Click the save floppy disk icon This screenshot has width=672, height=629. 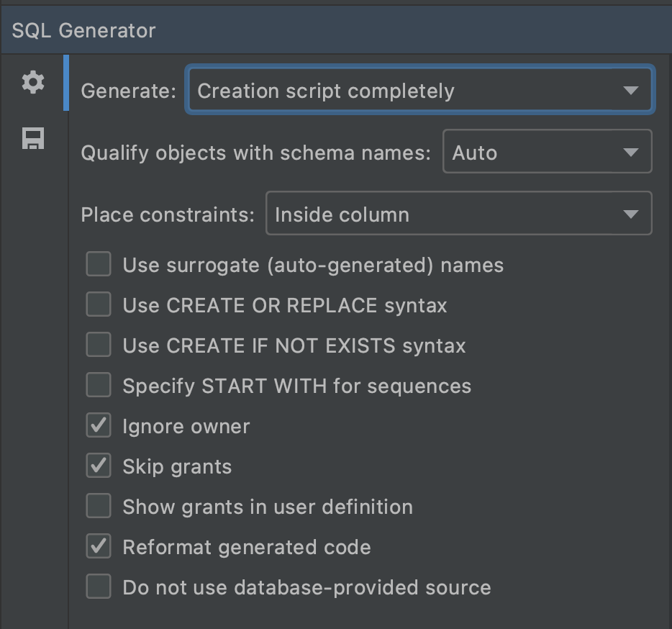tap(33, 138)
